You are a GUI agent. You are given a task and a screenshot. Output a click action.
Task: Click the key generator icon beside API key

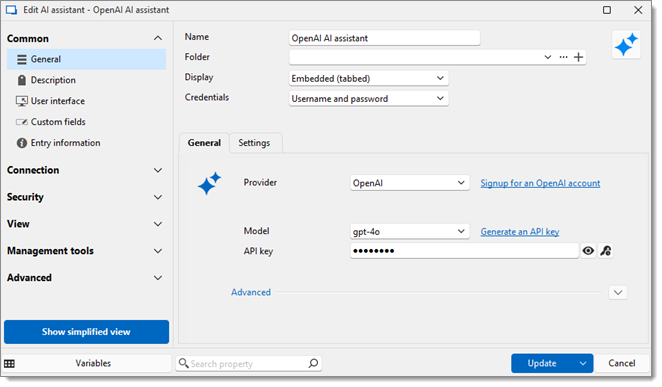[x=606, y=251]
